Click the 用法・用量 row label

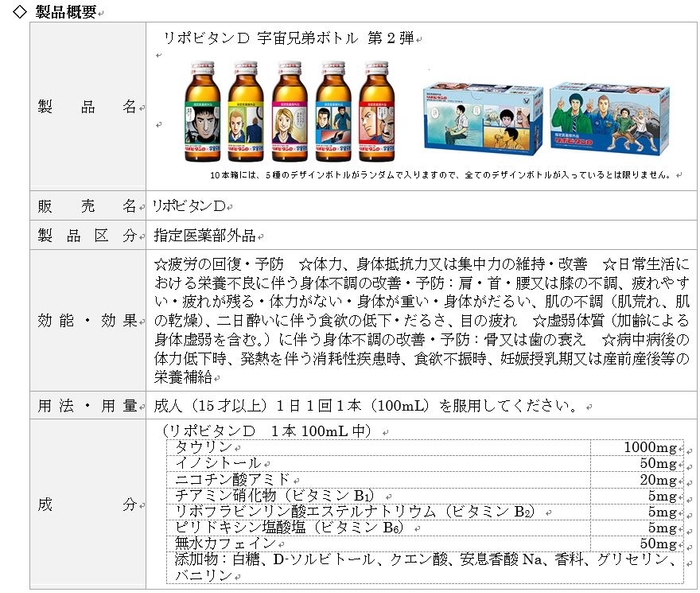tap(87, 406)
